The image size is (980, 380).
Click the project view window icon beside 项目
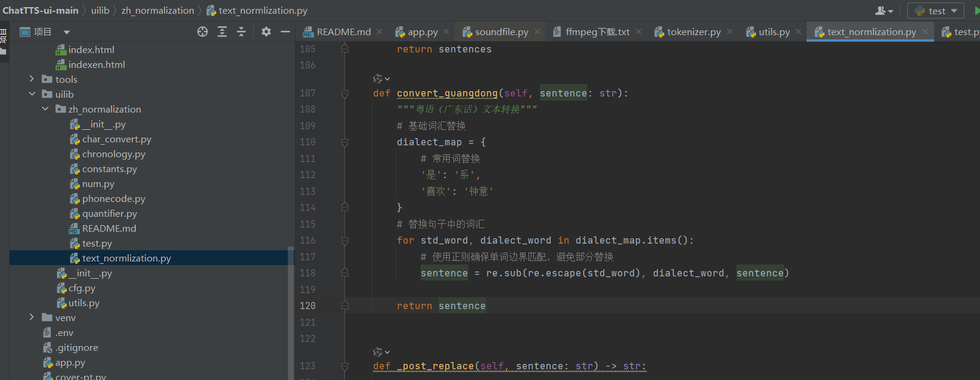(x=25, y=32)
